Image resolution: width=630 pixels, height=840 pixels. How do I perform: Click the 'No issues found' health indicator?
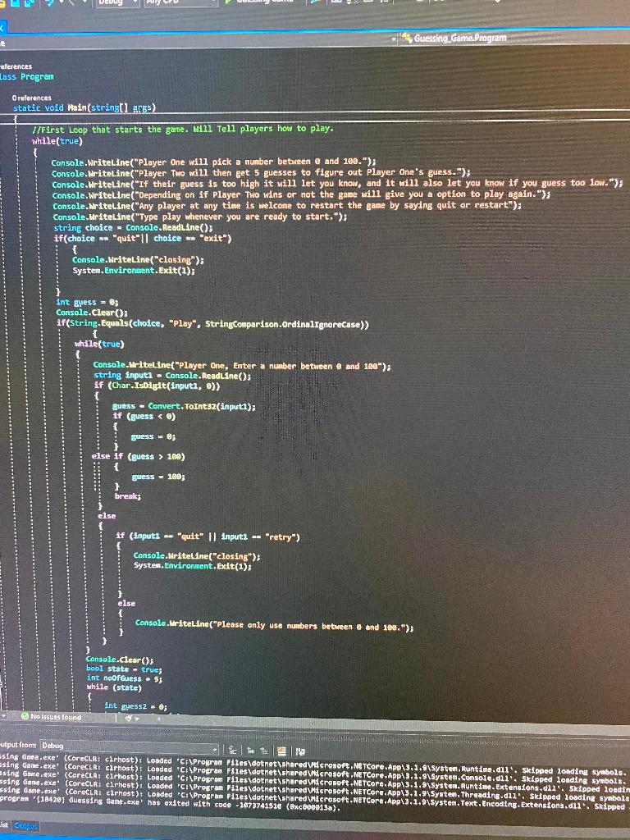point(52,716)
